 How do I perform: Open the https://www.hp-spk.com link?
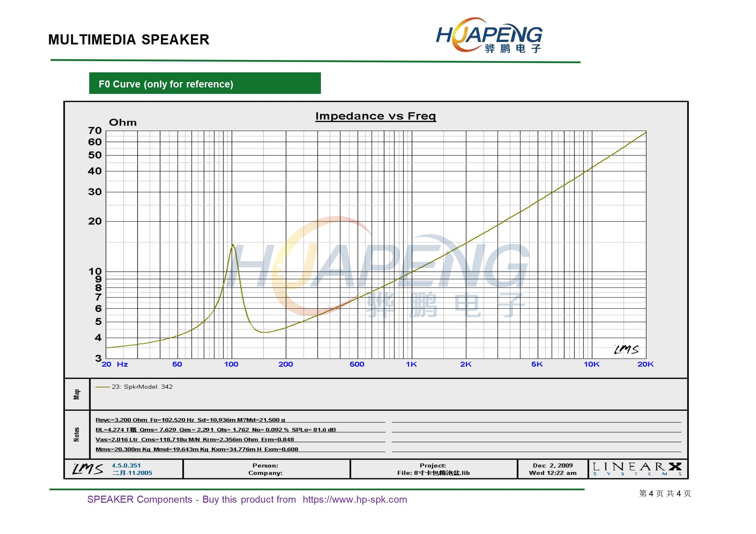pyautogui.click(x=355, y=499)
